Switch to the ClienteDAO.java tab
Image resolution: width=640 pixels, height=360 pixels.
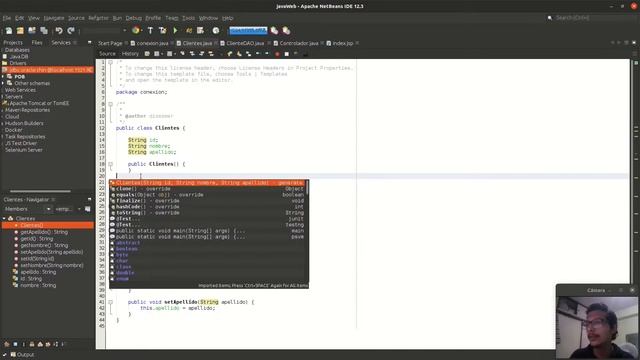[x=245, y=43]
